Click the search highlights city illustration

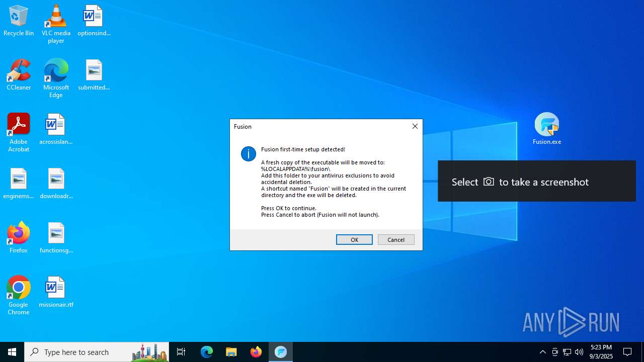click(149, 352)
